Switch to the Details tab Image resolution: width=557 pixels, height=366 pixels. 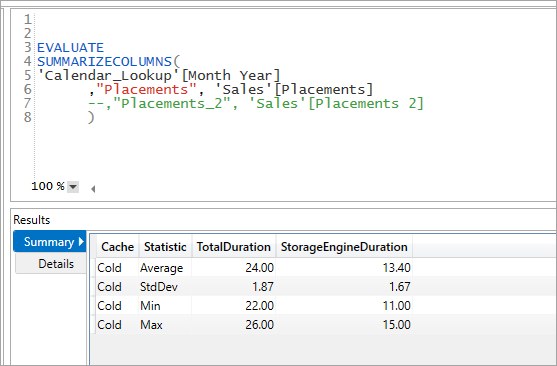[51, 264]
